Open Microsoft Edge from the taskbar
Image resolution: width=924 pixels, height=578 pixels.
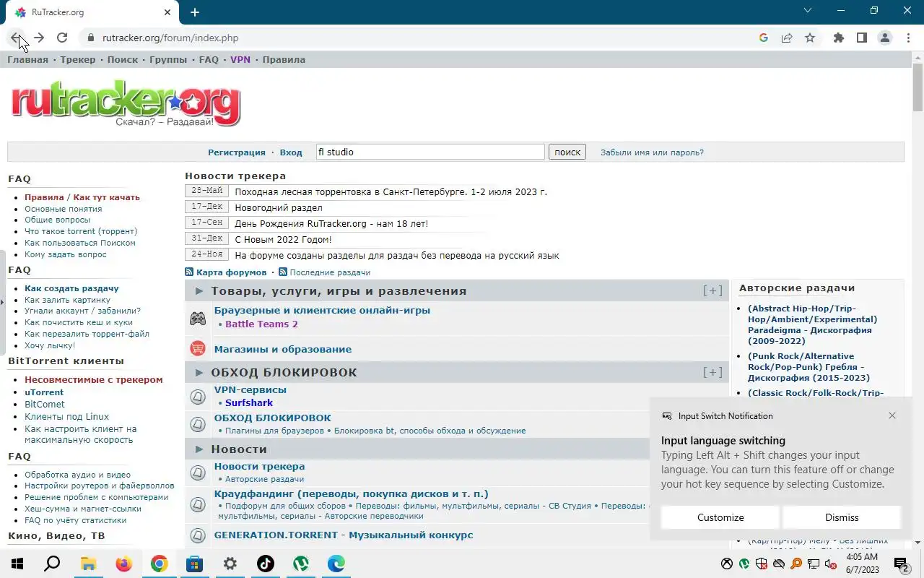(x=336, y=564)
